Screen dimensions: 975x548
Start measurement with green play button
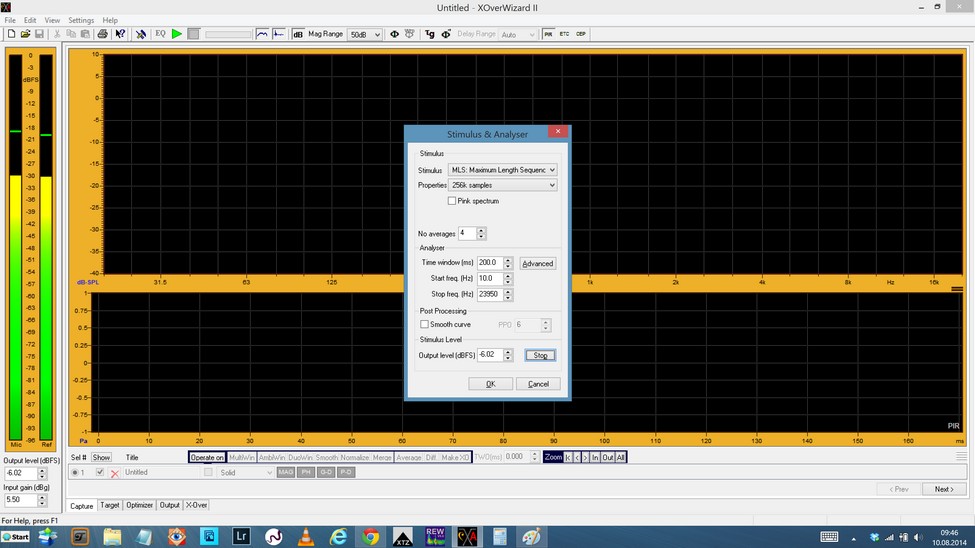tap(177, 34)
